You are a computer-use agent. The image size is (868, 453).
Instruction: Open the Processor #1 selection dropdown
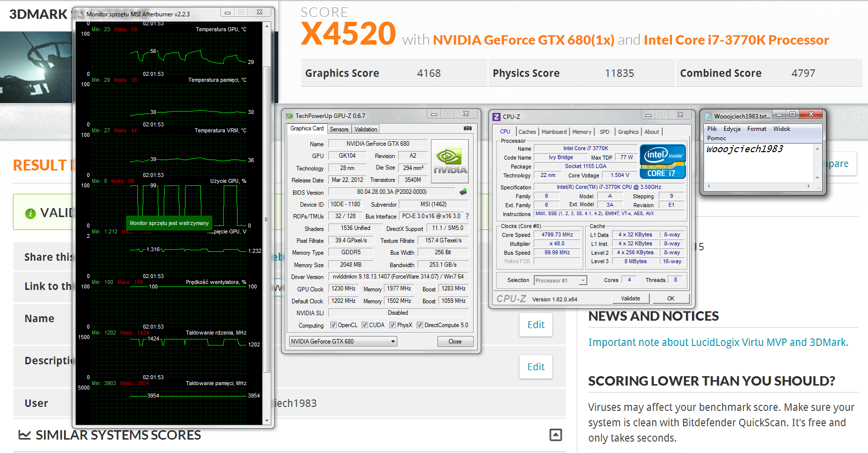tap(560, 281)
